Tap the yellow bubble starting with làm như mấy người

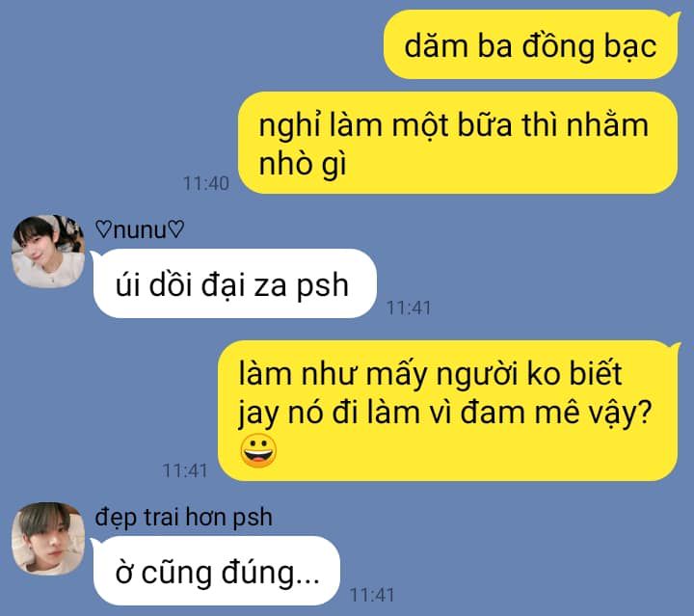449,411
